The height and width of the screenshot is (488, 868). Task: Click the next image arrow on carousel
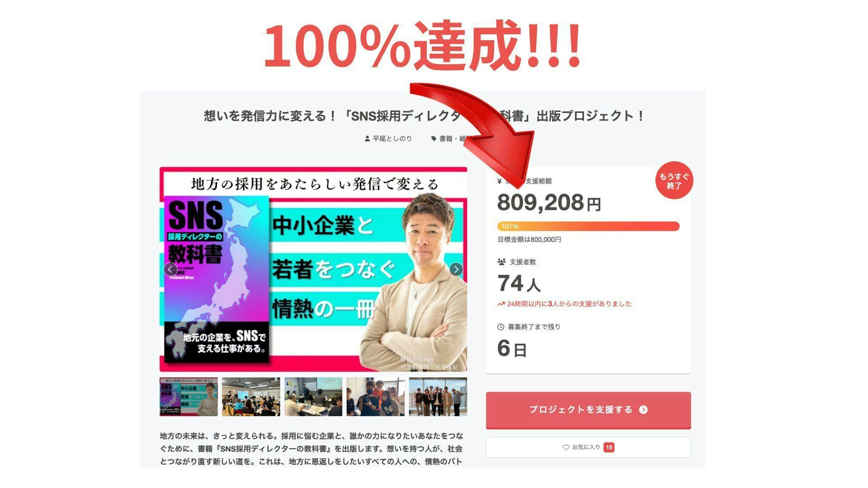pyautogui.click(x=456, y=269)
